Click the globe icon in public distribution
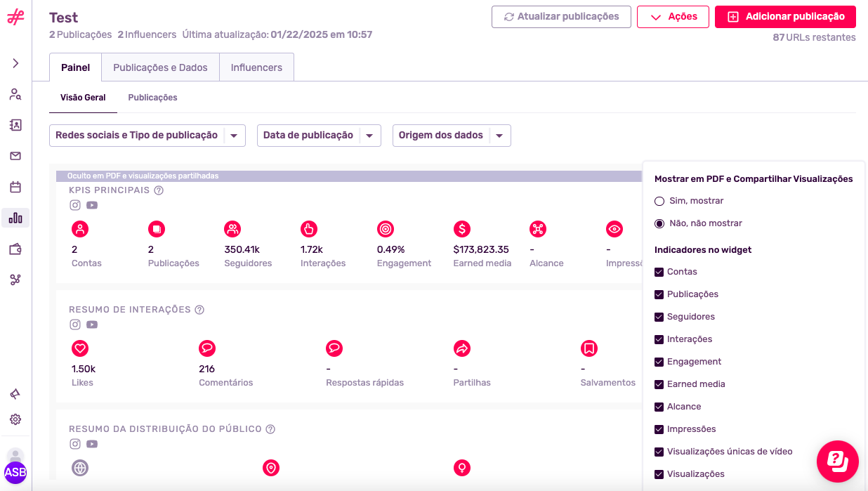The image size is (868, 491). pyautogui.click(x=80, y=468)
